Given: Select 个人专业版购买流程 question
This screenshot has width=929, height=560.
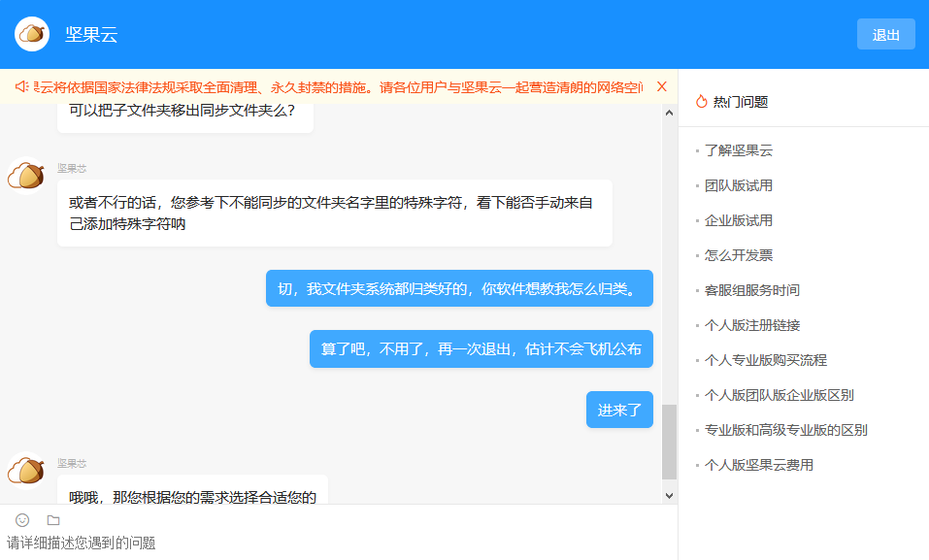Looking at the screenshot, I should (x=766, y=360).
